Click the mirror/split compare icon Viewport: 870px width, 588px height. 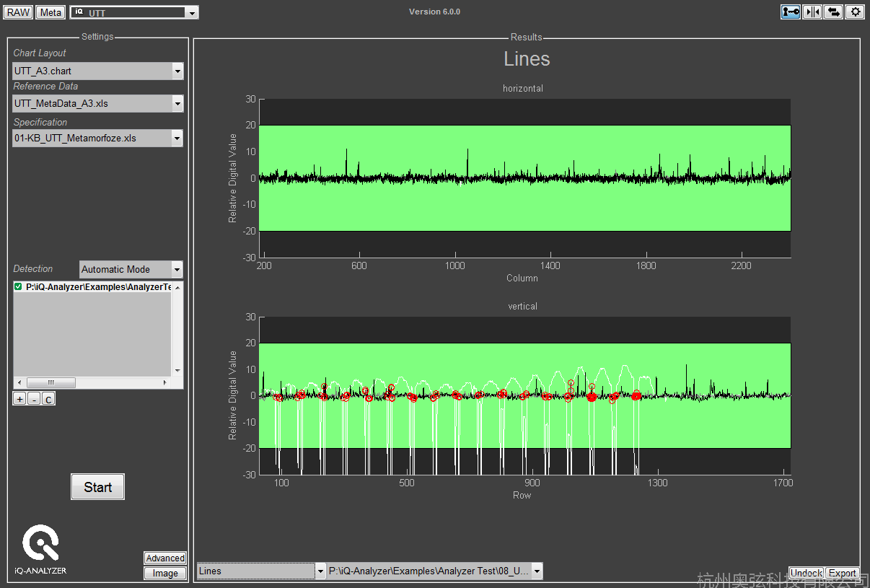pos(812,12)
